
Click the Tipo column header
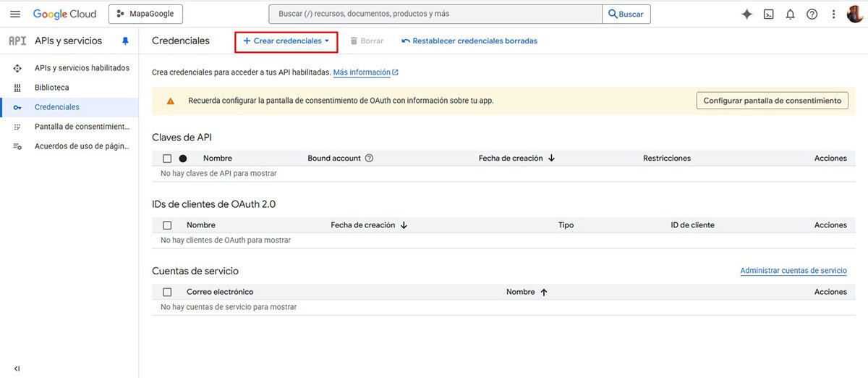pos(566,225)
